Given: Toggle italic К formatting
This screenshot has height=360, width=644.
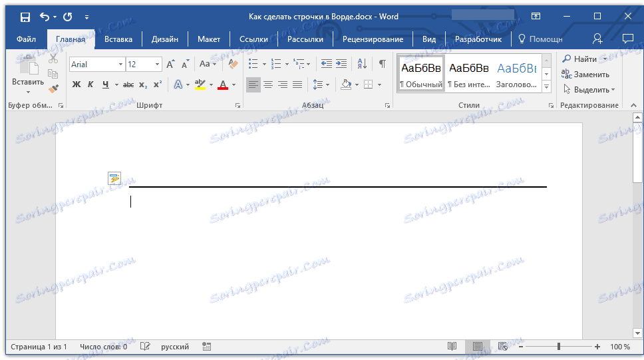Looking at the screenshot, I should (x=90, y=85).
